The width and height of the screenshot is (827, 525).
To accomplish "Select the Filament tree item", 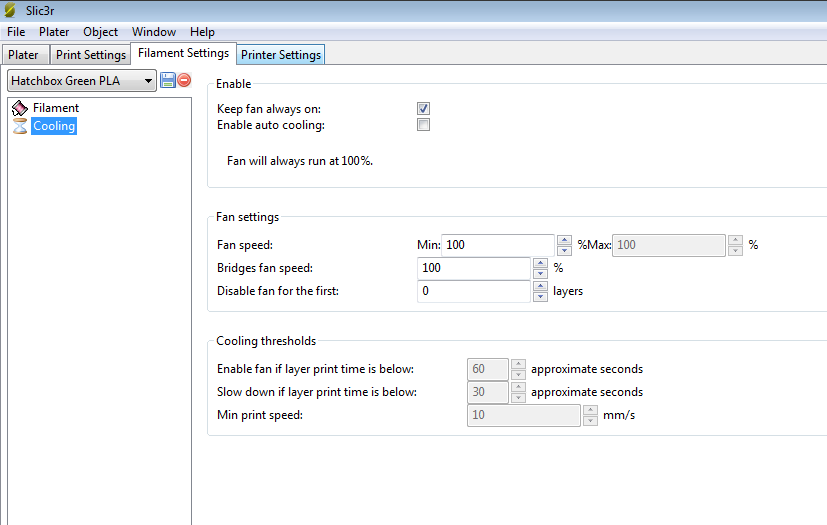I will (55, 108).
